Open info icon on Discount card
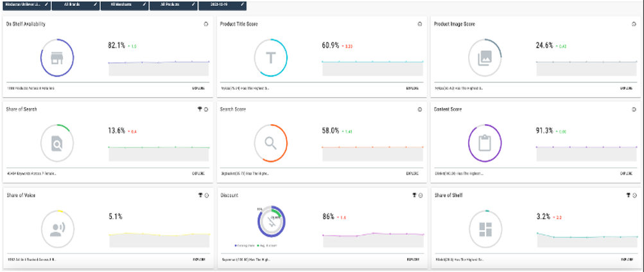Image resolution: width=644 pixels, height=272 pixels. 420,195
